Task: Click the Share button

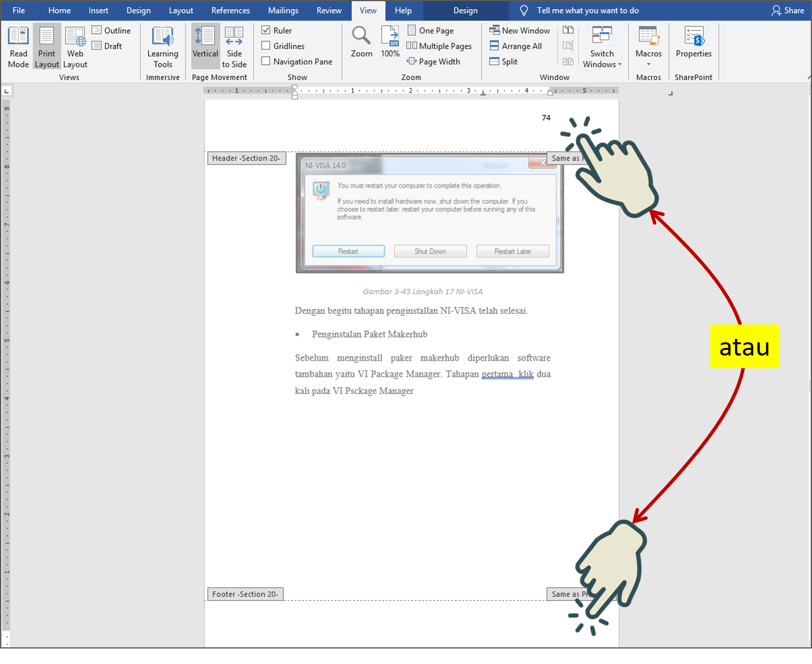Action: click(x=788, y=10)
